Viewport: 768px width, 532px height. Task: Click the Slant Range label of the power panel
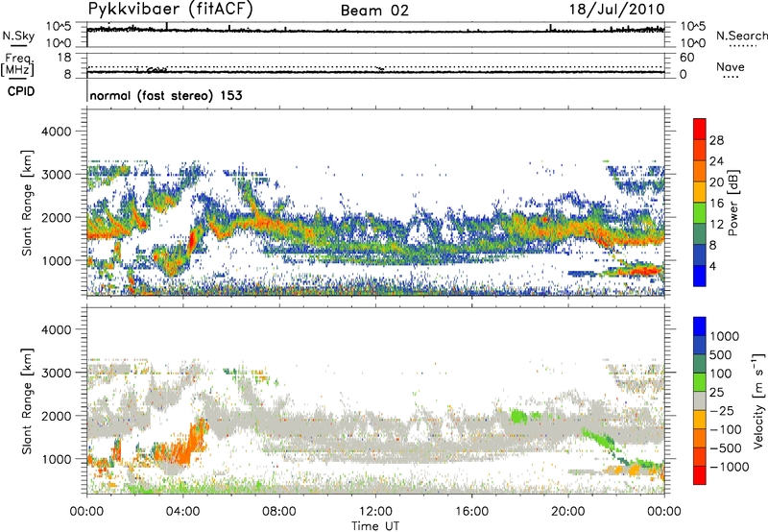point(28,203)
